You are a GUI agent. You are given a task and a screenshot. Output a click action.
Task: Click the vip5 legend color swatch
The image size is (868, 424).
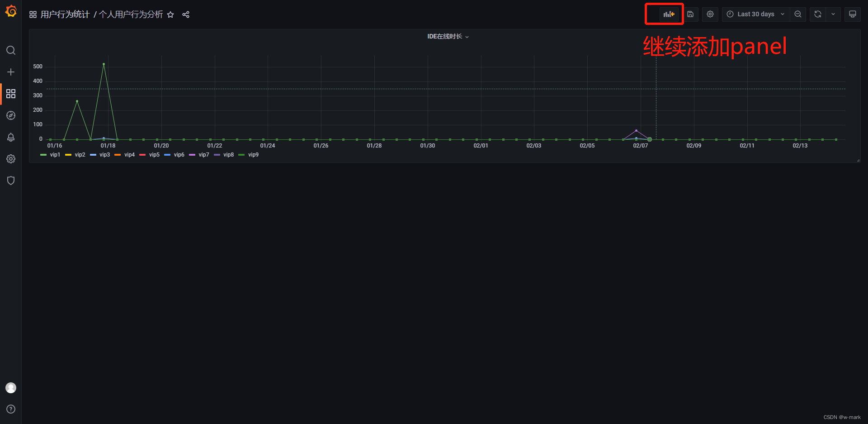[x=142, y=155]
